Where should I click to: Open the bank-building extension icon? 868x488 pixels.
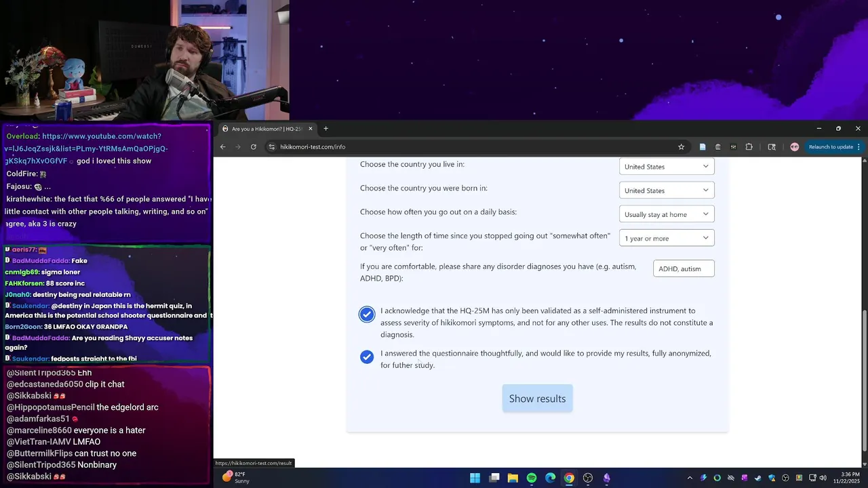click(718, 146)
